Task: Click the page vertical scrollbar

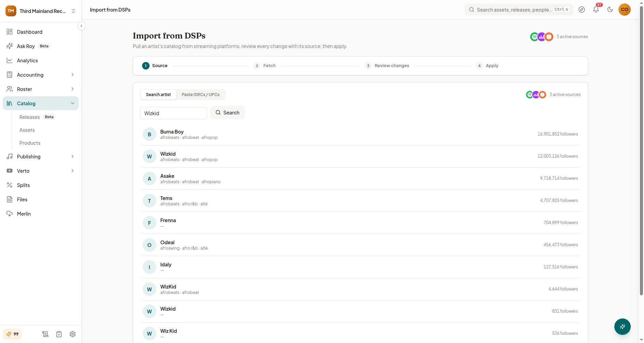Action: (x=641, y=150)
